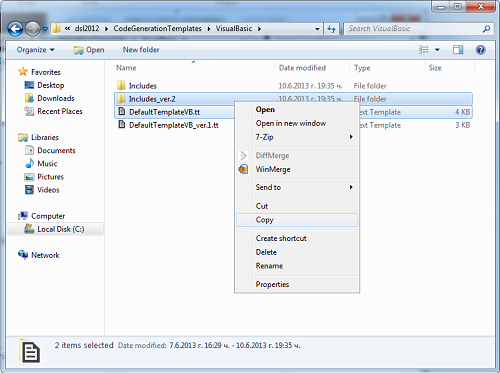The image size is (500, 373).
Task: Toggle the preview pane icon
Action: pyautogui.click(x=458, y=50)
